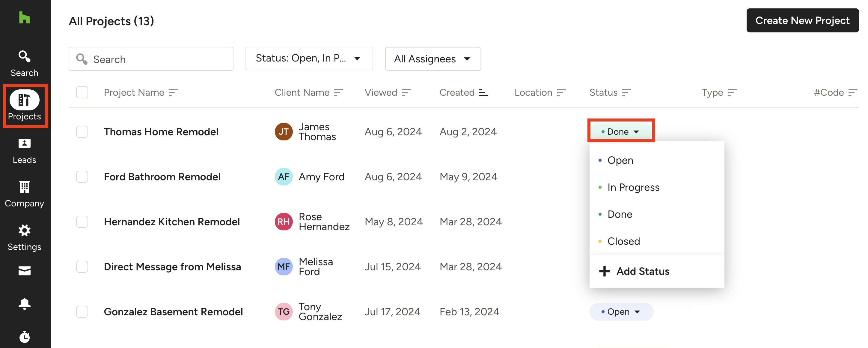This screenshot has height=348, width=868.
Task: Click the RH avatar for Rose Hernandez
Action: tap(284, 221)
